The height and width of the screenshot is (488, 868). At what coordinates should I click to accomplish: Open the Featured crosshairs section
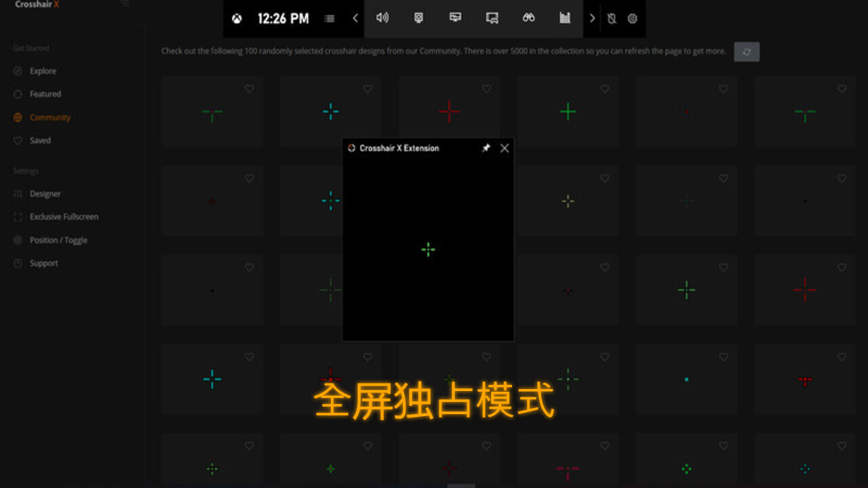tap(45, 94)
